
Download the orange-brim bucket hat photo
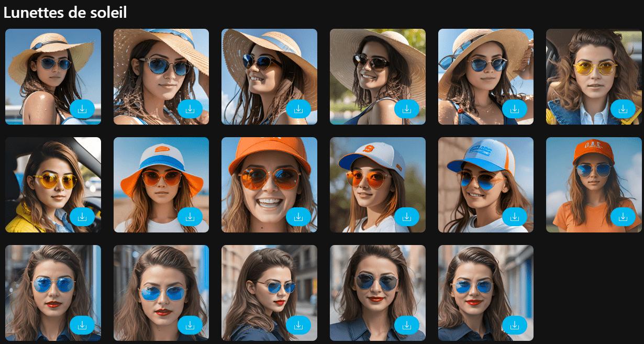[191, 217]
